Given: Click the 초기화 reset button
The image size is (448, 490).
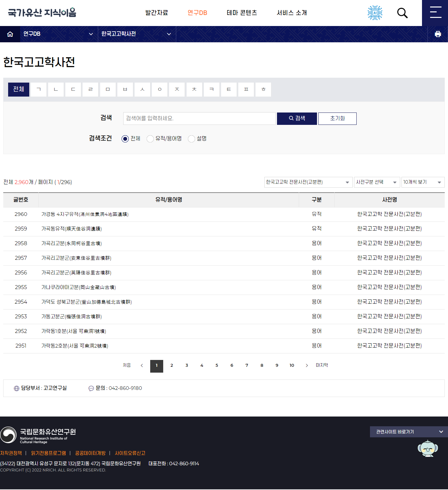Looking at the screenshot, I should point(337,119).
